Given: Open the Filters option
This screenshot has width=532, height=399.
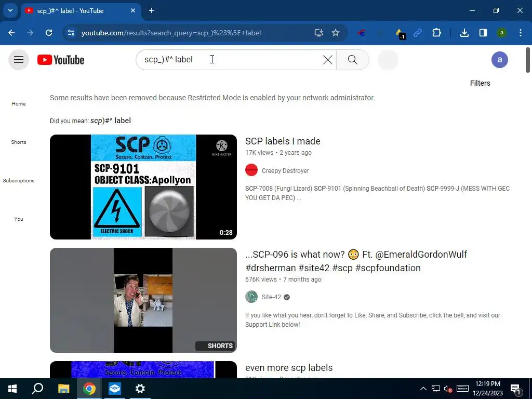Looking at the screenshot, I should (x=480, y=83).
